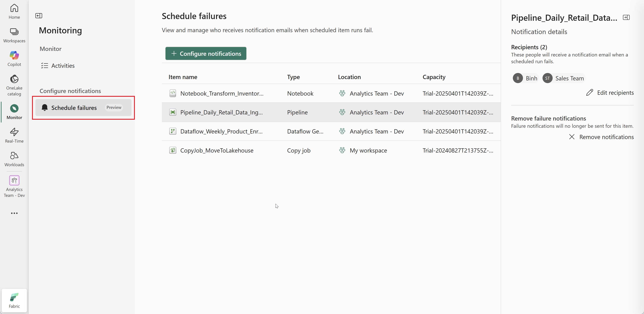Select the Notebook_Transform_Inventor row

222,94
